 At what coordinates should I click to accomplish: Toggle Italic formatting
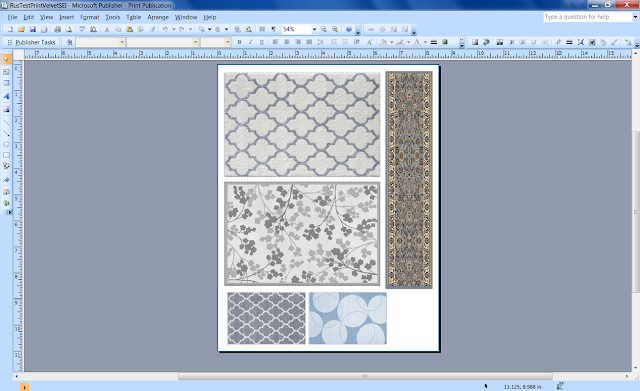[x=250, y=42]
